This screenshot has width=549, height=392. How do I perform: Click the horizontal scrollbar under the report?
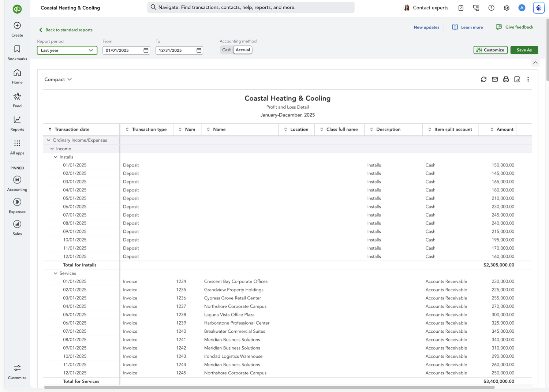click(269, 387)
